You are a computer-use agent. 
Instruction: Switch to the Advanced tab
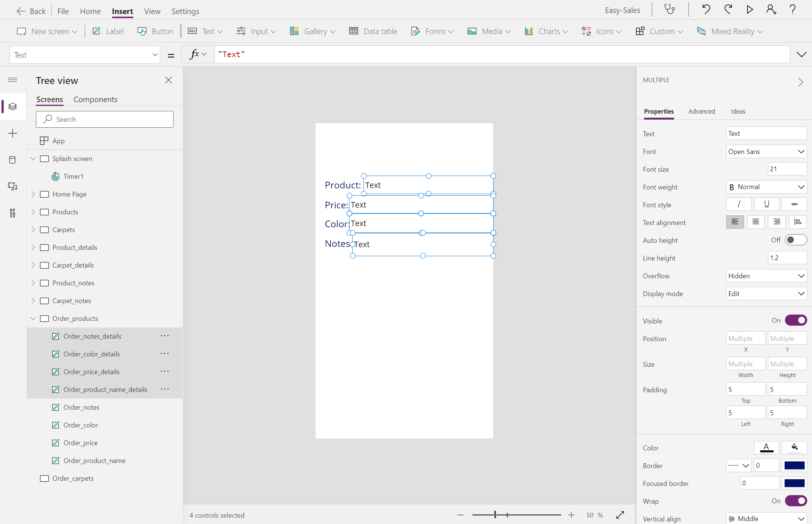[701, 111]
